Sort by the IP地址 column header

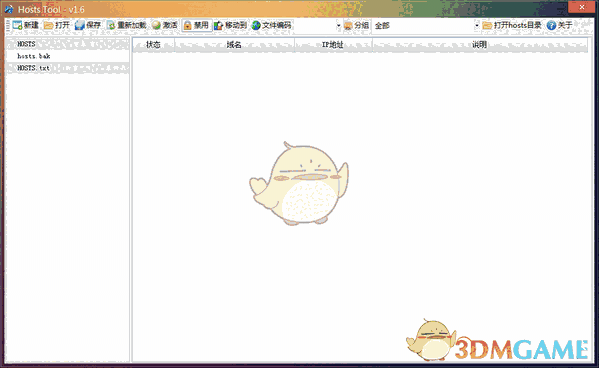[333, 45]
